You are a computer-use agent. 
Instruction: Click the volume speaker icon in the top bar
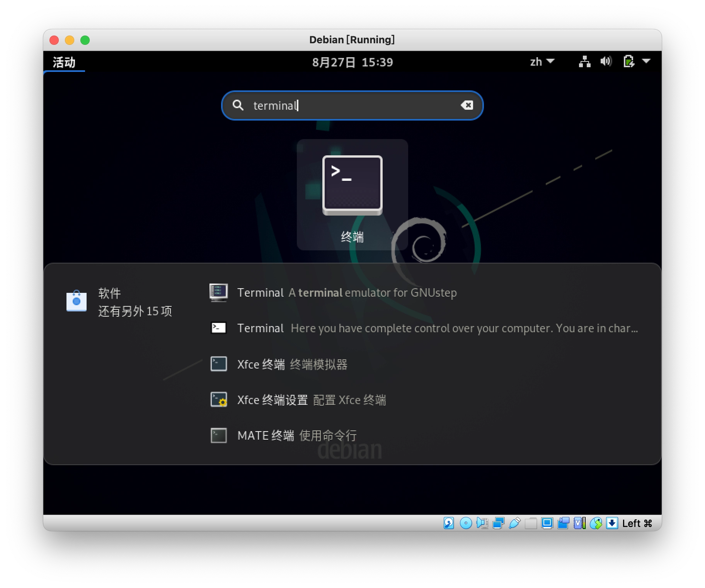tap(606, 61)
